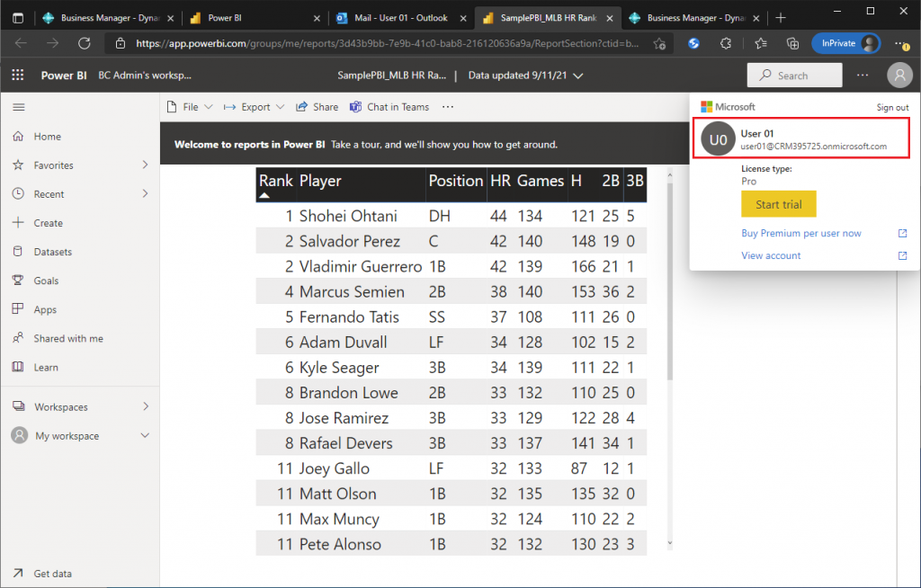Open the Learn book item

18,367
